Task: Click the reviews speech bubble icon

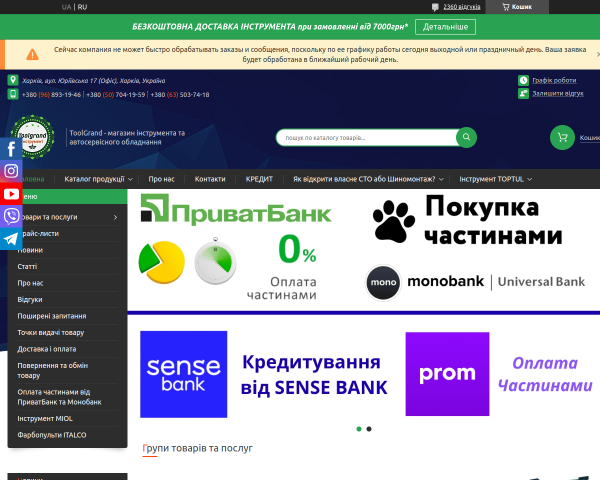Action: pos(435,7)
